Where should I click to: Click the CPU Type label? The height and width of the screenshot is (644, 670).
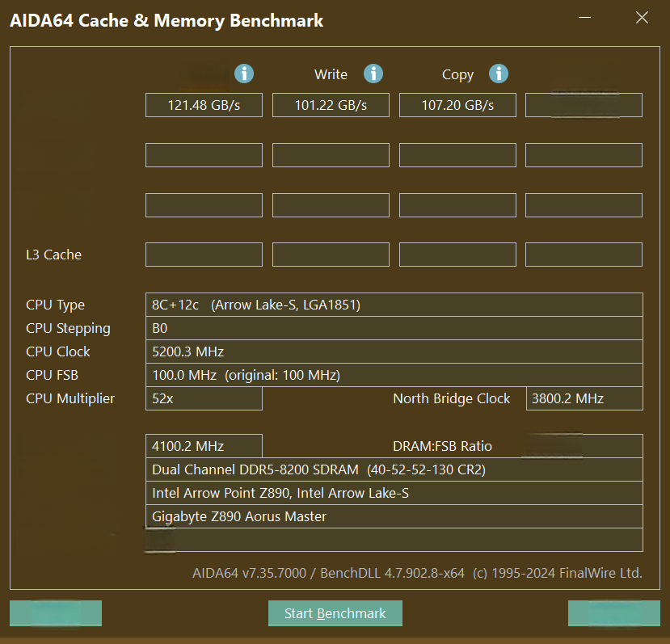pos(55,305)
